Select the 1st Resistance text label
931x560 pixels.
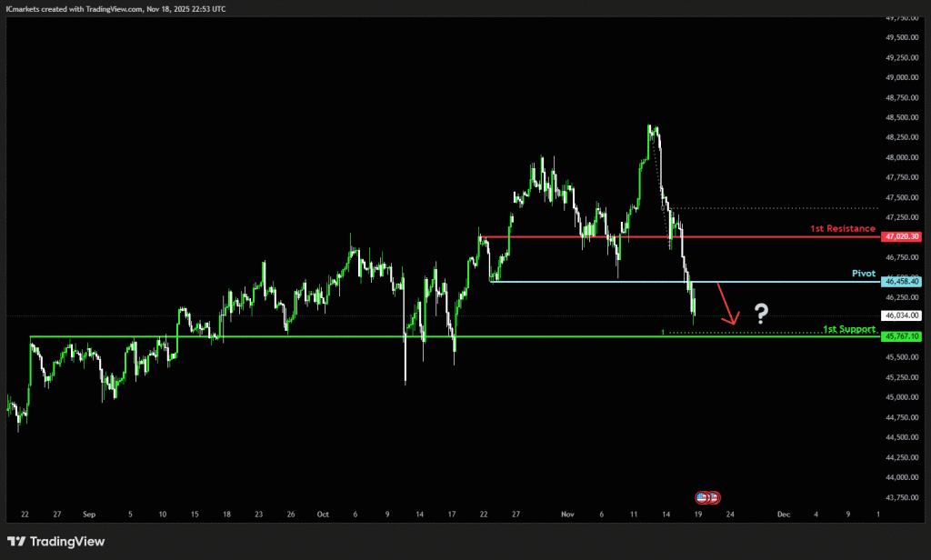[842, 229]
